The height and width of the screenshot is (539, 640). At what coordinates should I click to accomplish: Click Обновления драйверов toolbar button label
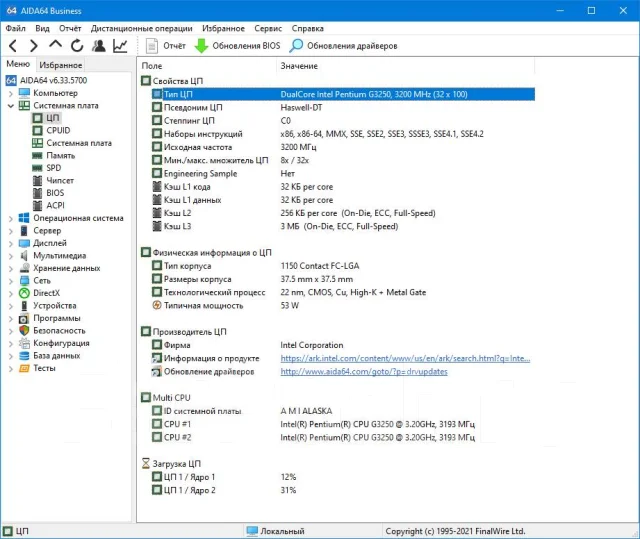coord(352,46)
